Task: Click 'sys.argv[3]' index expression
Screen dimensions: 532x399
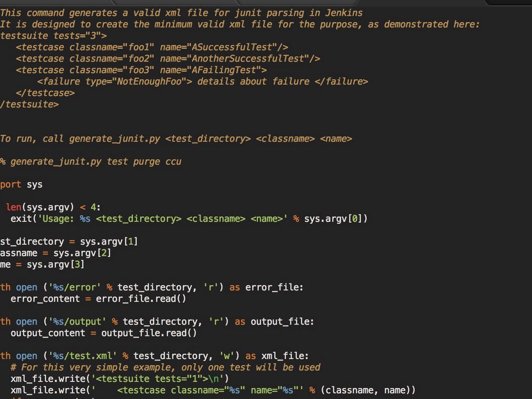Action: point(56,264)
